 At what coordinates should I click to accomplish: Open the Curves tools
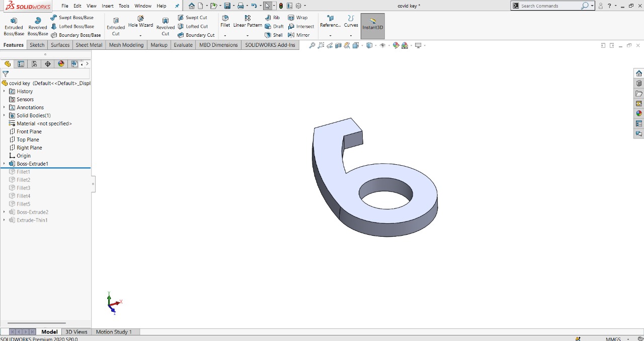click(351, 22)
